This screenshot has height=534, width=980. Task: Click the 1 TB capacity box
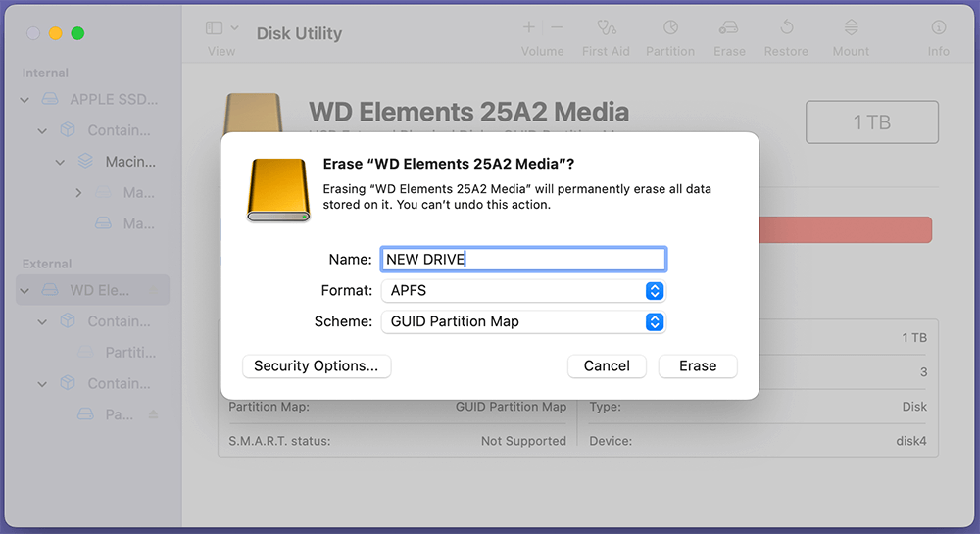pos(872,122)
